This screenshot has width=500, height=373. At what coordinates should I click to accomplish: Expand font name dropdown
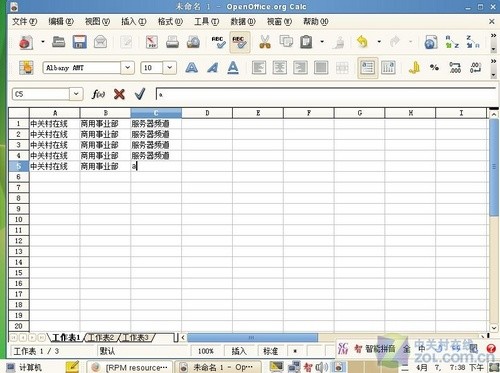pos(128,68)
